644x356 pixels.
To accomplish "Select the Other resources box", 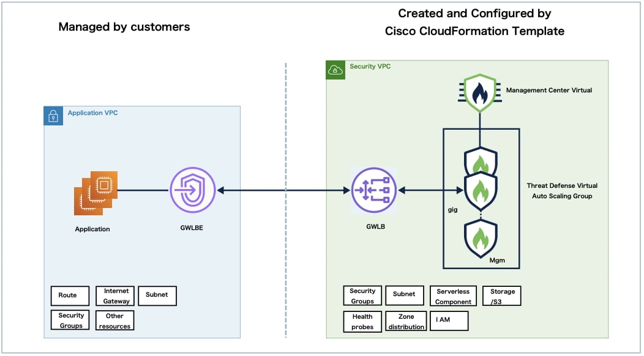I will click(x=115, y=321).
